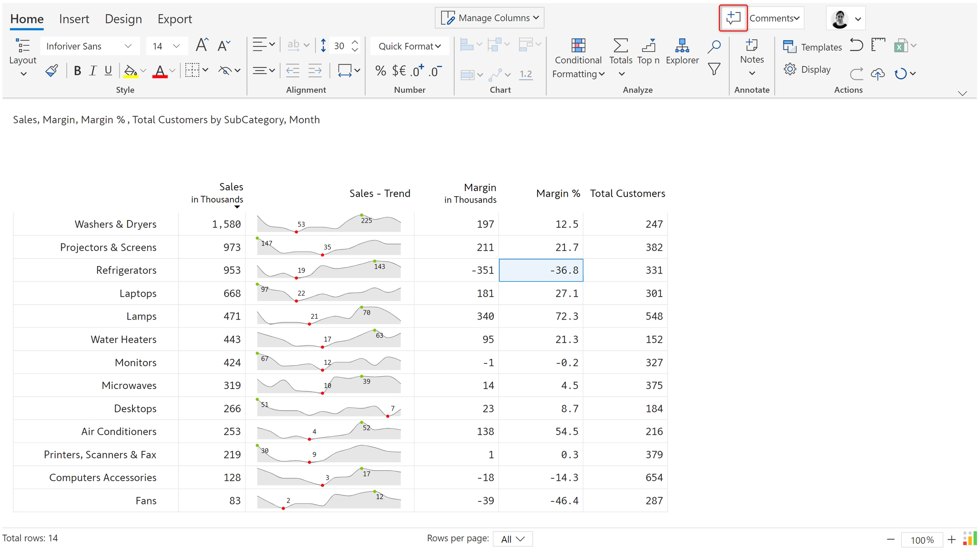Click the Manage Columns button
Viewport: 980px width, 552px height.
coord(490,18)
